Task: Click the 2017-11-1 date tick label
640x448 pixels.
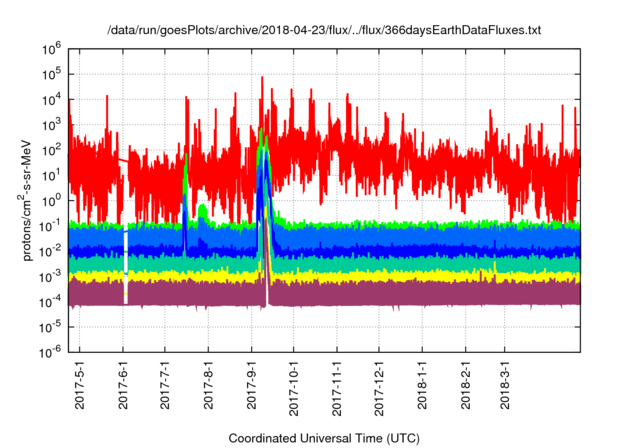Action: pos(337,388)
